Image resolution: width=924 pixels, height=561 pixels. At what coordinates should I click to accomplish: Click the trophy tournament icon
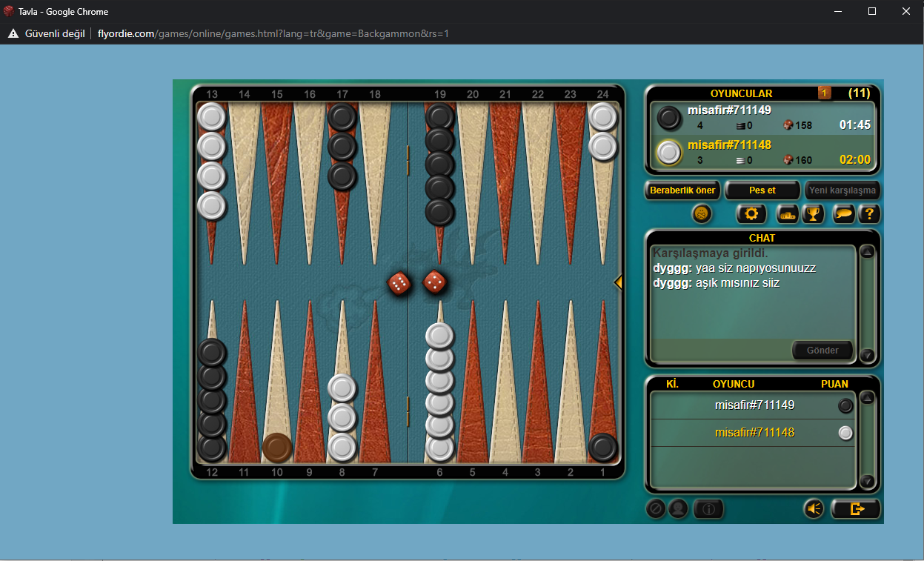click(813, 214)
